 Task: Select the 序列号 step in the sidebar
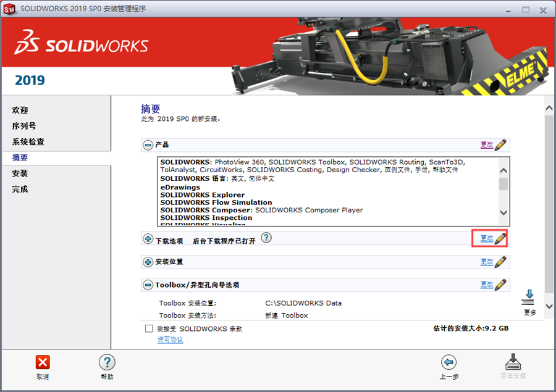coord(23,126)
